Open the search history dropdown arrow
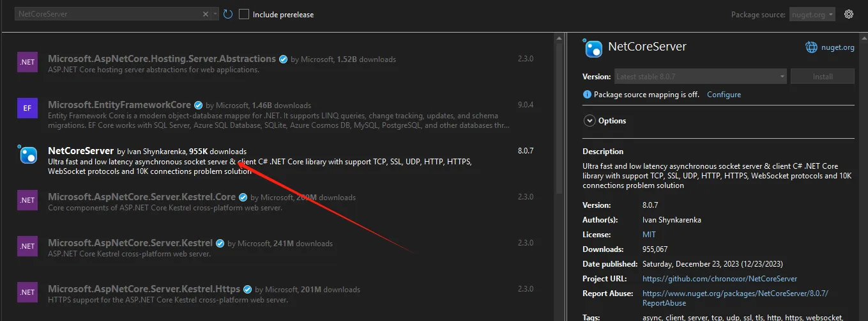Viewport: 868px width, 321px height. click(215, 13)
